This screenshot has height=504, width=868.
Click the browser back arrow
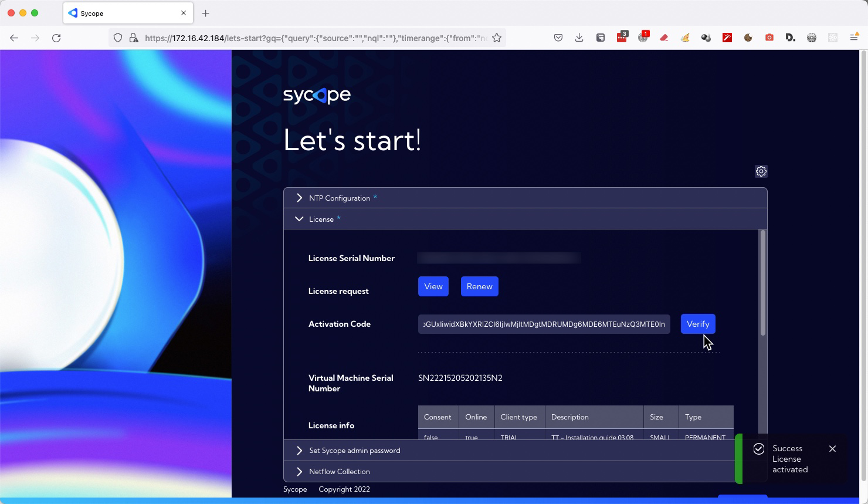pos(14,38)
